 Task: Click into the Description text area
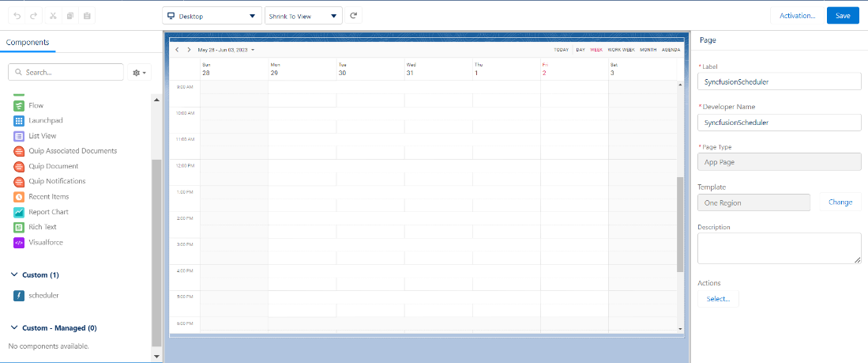point(779,248)
